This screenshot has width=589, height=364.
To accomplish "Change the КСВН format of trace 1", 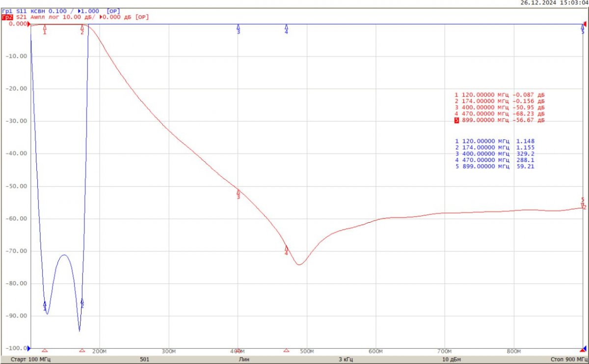I will [x=38, y=11].
